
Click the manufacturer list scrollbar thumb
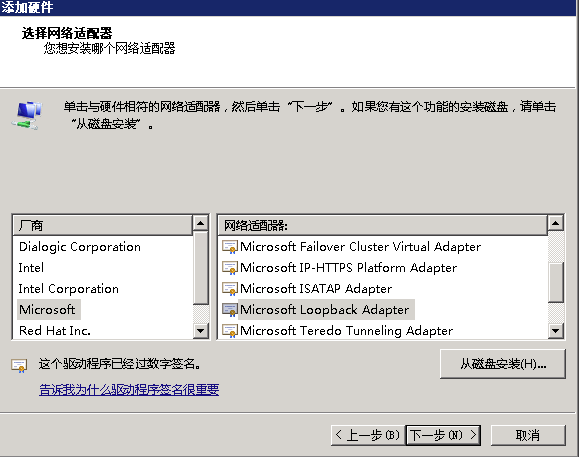[201, 268]
